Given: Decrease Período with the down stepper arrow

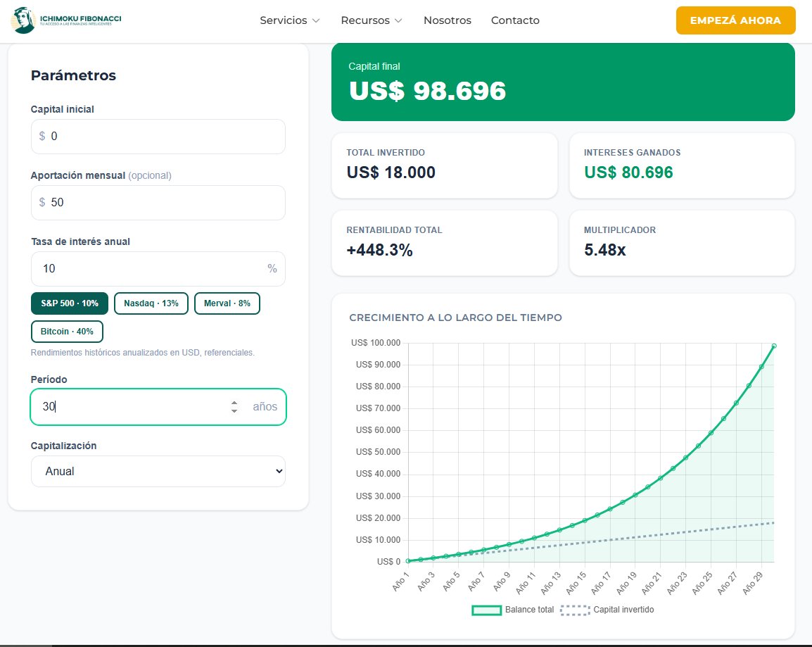Looking at the screenshot, I should 234,410.
